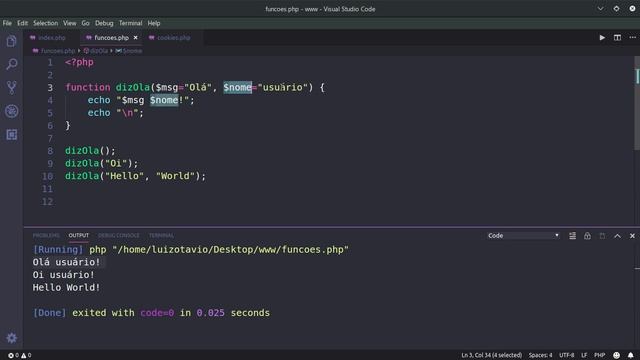Image resolution: width=640 pixels, height=360 pixels.
Task: Open the Explorer view in activity bar
Action: tap(11, 41)
